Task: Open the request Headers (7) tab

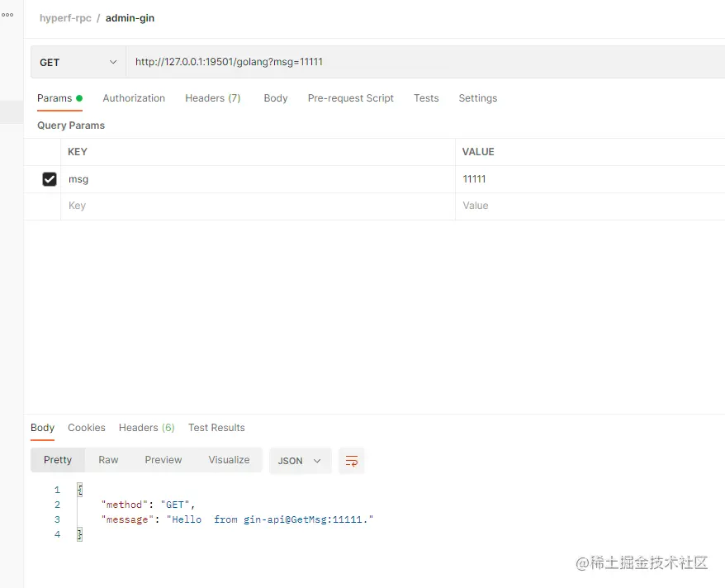Action: tap(213, 98)
